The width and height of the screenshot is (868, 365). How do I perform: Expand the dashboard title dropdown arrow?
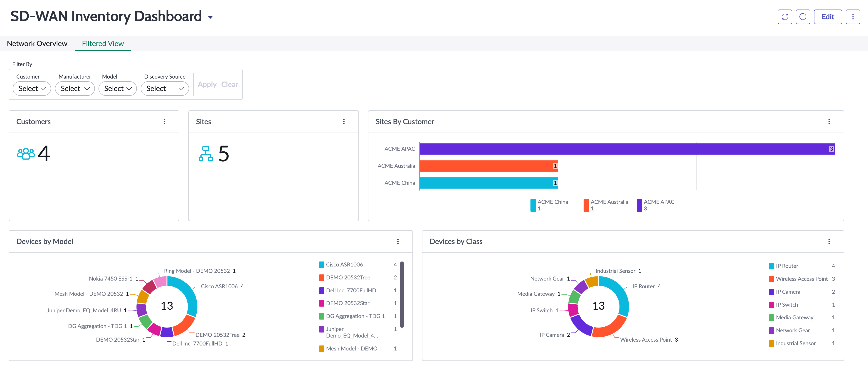(x=210, y=17)
